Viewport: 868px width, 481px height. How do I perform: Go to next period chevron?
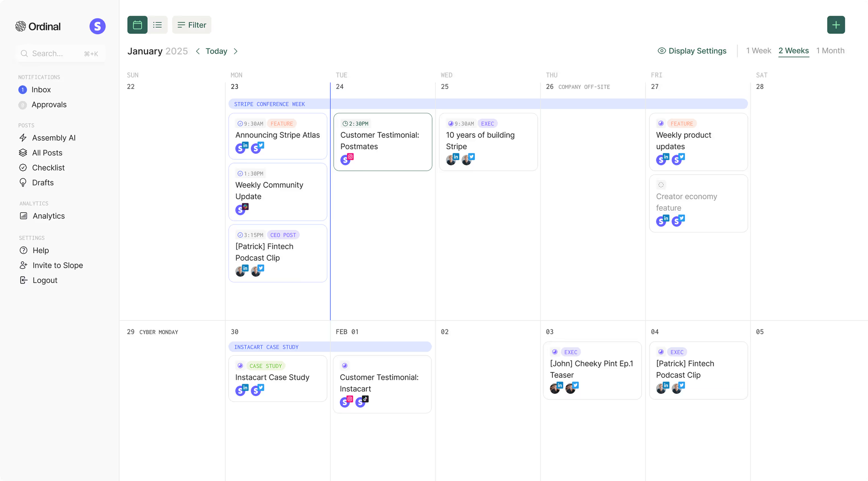[236, 51]
